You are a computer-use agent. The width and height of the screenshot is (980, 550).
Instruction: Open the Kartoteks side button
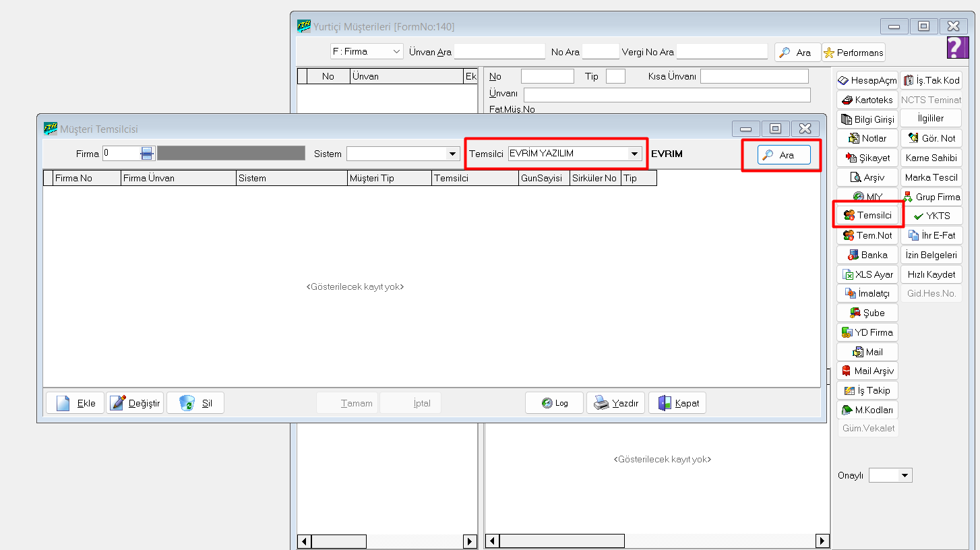click(x=867, y=100)
